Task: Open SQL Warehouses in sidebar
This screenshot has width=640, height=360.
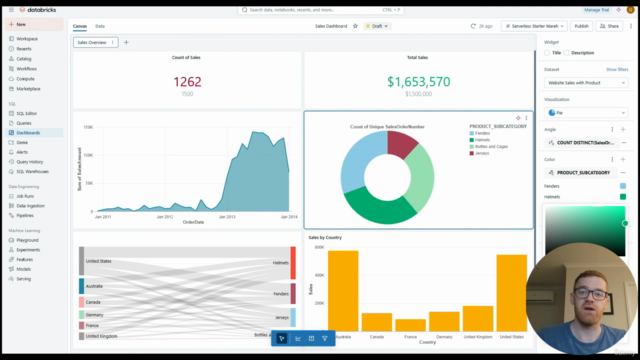Action: 32,171
